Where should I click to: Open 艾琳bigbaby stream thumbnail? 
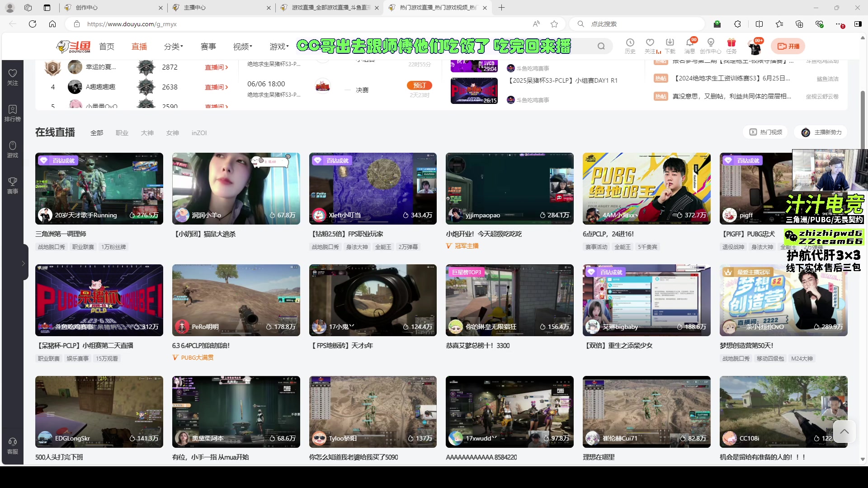646,300
